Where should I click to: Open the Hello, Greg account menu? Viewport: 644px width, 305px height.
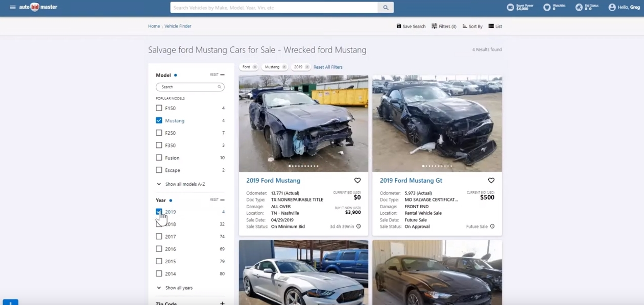(624, 7)
